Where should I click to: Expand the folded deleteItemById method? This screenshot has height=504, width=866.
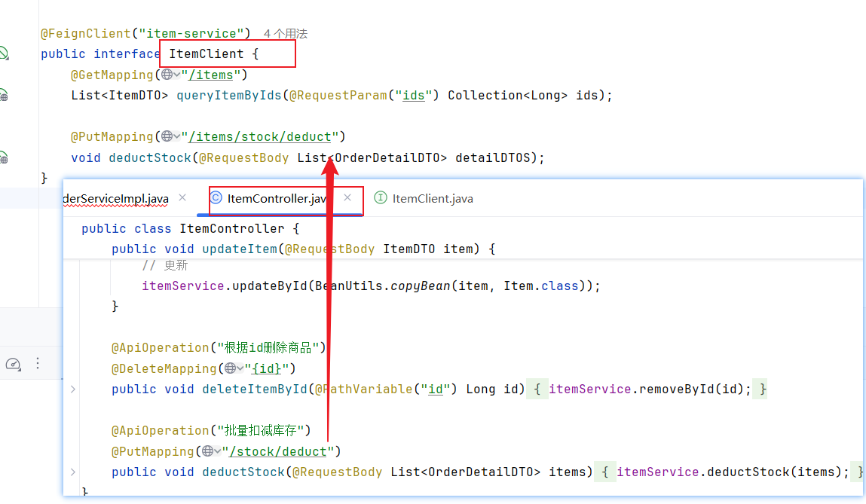(x=73, y=389)
